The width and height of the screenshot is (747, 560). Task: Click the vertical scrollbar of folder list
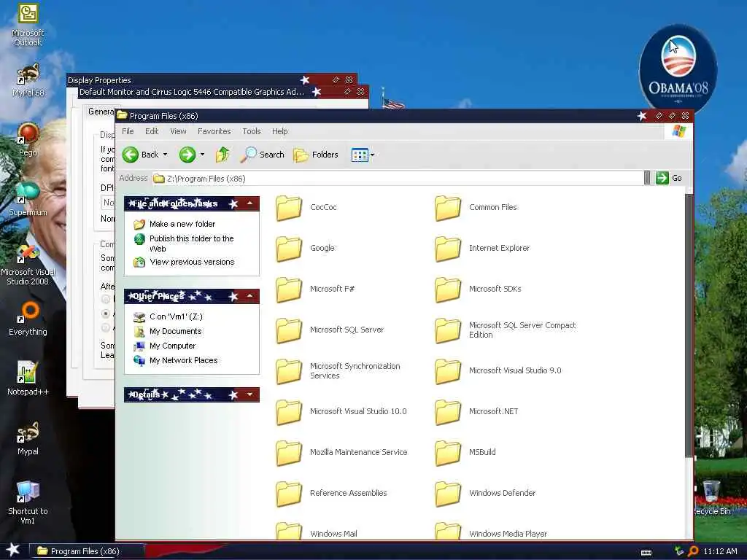[x=689, y=326]
